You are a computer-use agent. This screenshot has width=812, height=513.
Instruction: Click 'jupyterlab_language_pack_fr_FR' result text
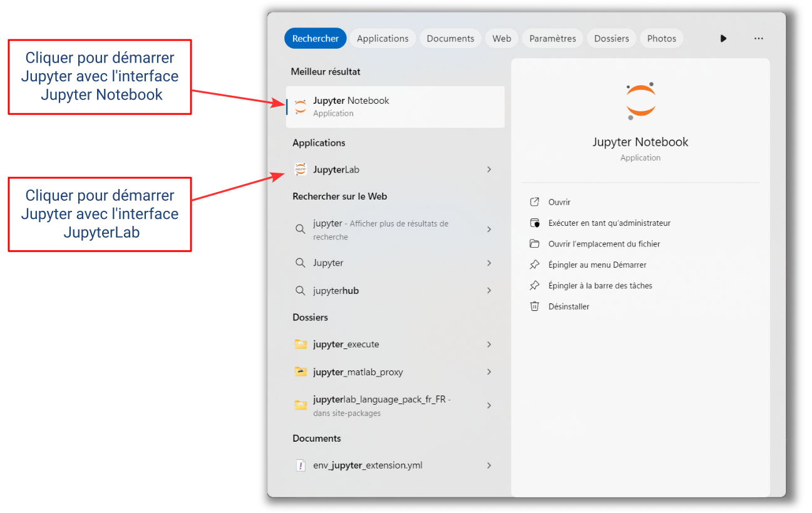click(x=382, y=399)
